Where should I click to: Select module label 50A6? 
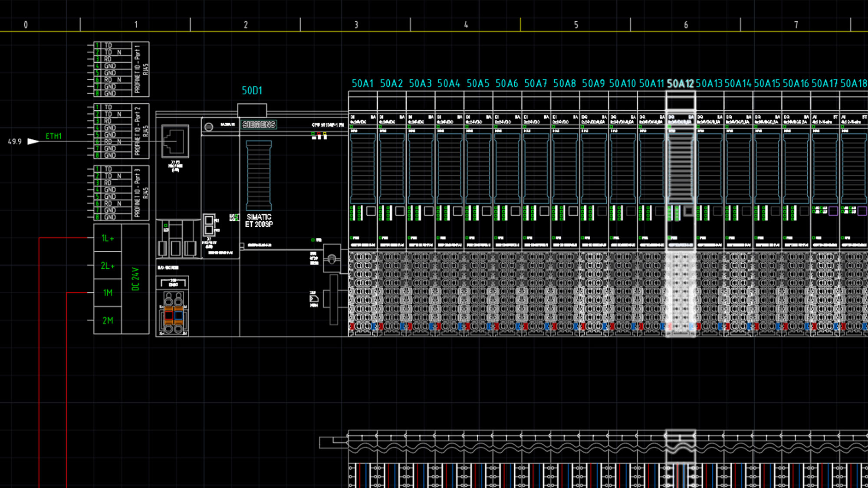pyautogui.click(x=507, y=83)
